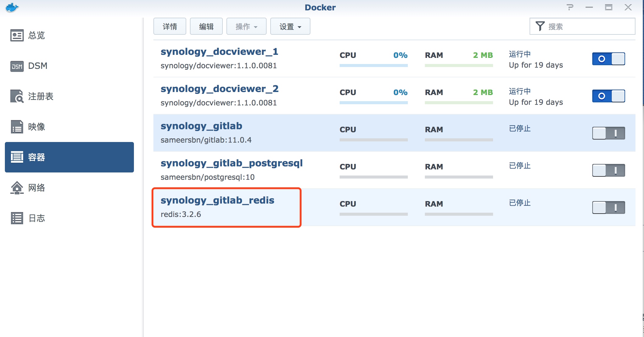Click 'Up for 19 days' of synology_docviewer_1
644x337 pixels.
click(536, 65)
